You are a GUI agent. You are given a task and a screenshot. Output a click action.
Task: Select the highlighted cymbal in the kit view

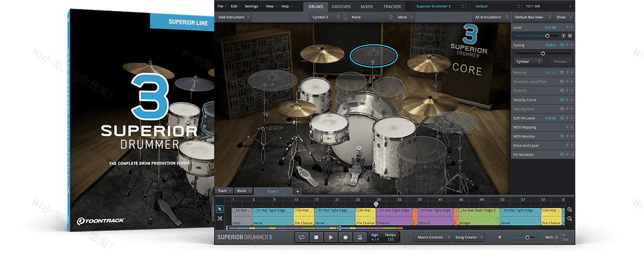coord(374,55)
